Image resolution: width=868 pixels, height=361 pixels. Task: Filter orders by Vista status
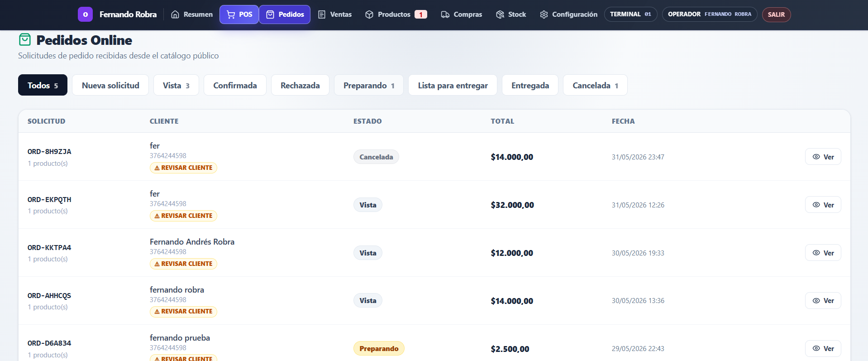[176, 85]
